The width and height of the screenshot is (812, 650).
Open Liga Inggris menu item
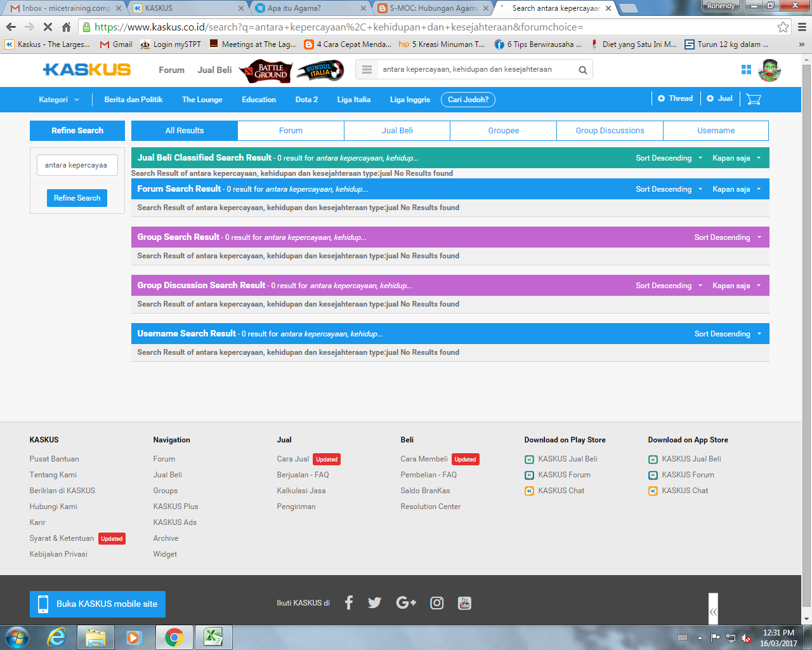pos(410,100)
